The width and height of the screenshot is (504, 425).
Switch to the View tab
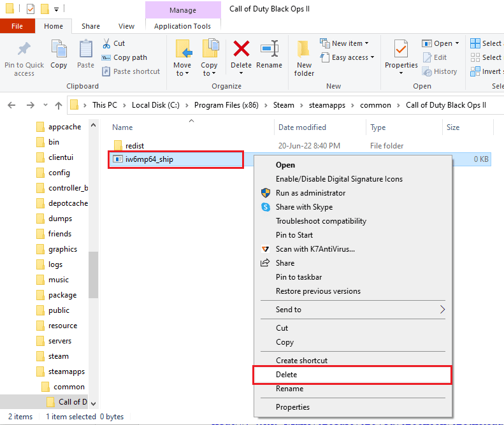[x=126, y=26]
